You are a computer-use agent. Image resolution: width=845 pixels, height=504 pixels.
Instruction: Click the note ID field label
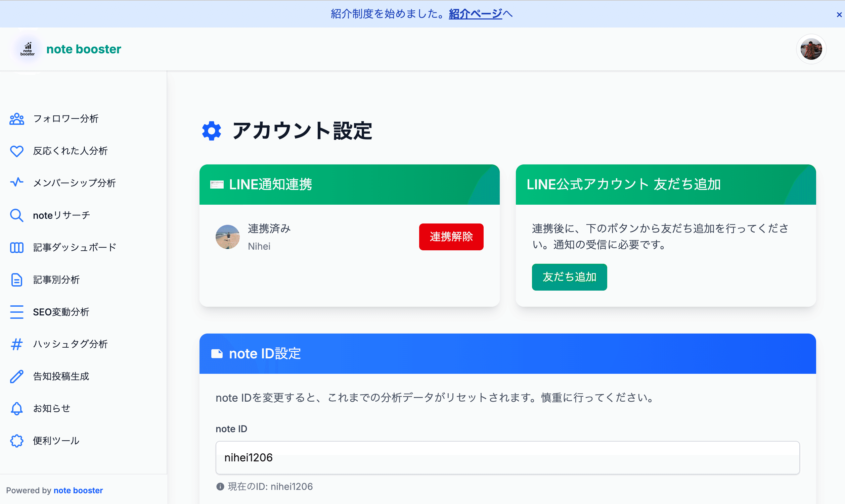point(231,429)
